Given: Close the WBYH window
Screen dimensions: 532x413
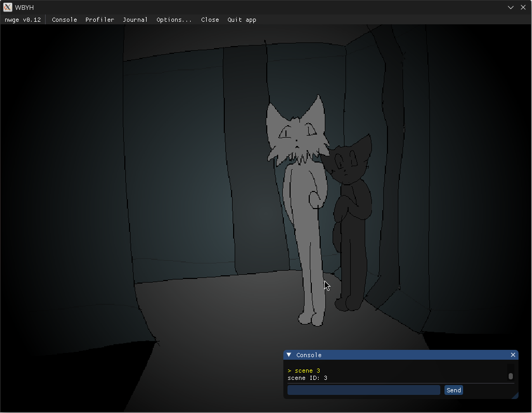Looking at the screenshot, I should tap(523, 7).
